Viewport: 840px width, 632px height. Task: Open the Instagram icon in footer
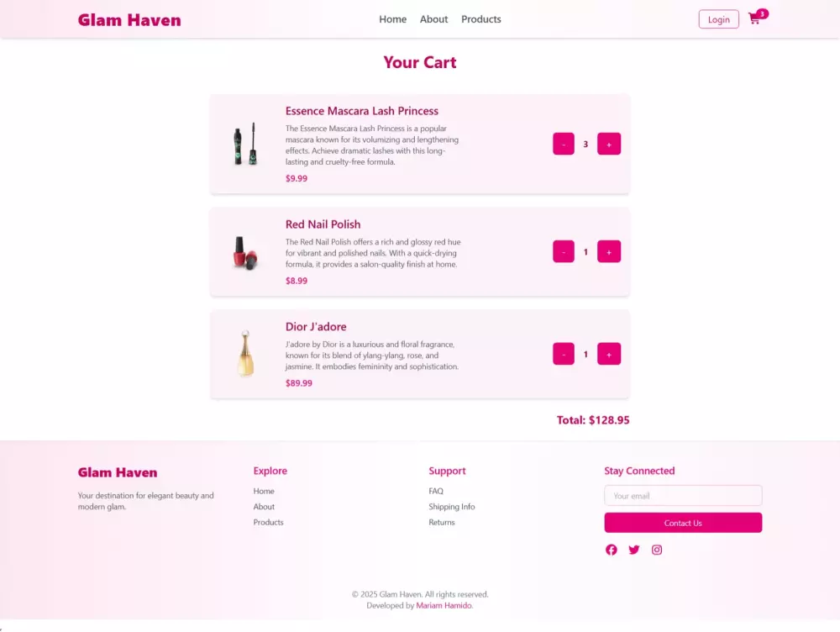click(x=657, y=550)
